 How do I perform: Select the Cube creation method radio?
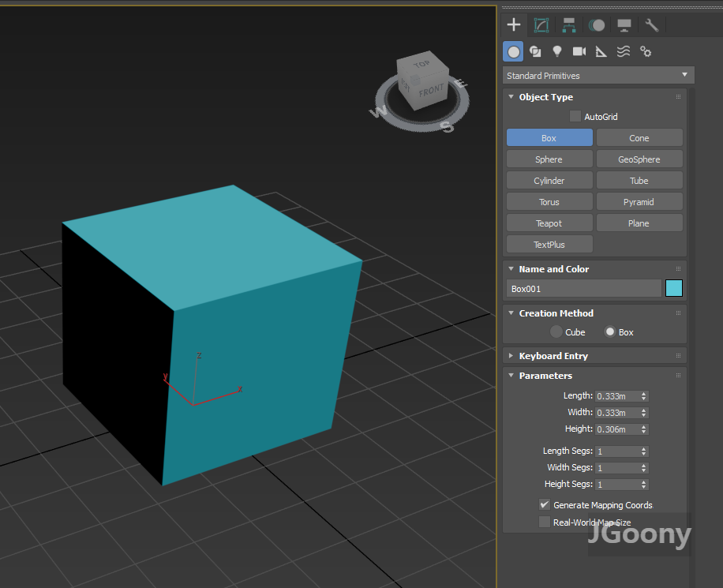[556, 331]
